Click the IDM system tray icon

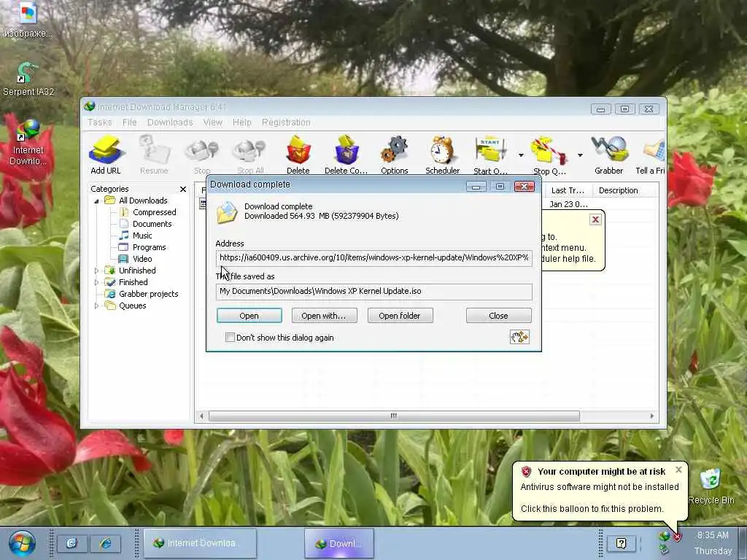click(x=664, y=537)
